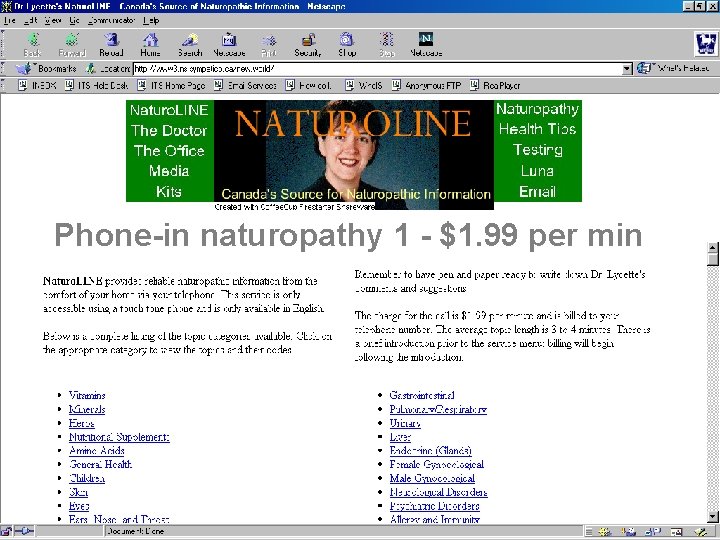Open the Children topic link
Image resolution: width=720 pixels, height=540 pixels.
[87, 478]
